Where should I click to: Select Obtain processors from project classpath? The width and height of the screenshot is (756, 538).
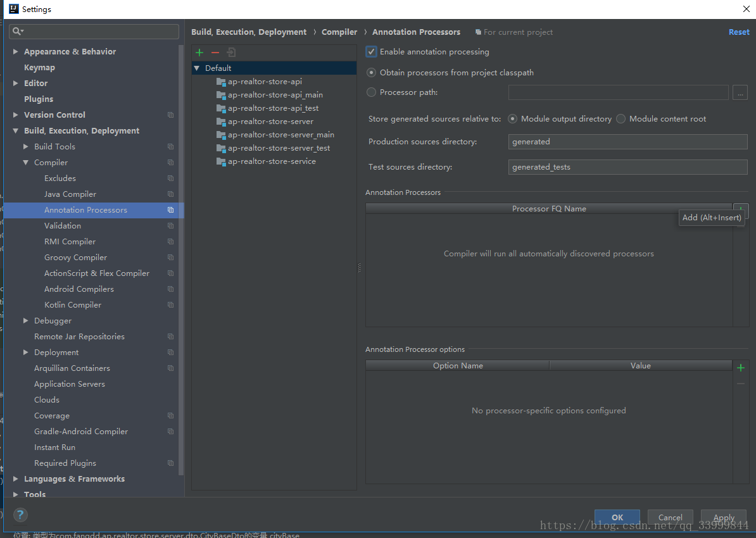click(x=371, y=72)
